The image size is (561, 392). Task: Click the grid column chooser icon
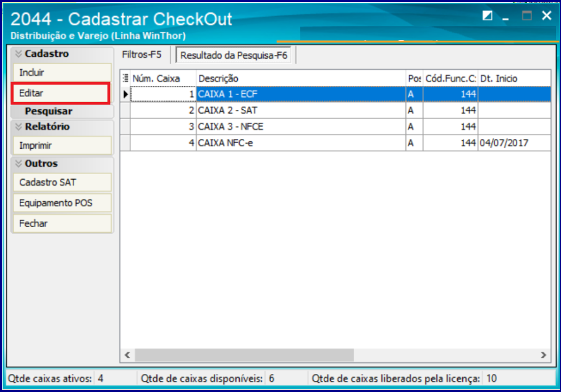(x=125, y=78)
